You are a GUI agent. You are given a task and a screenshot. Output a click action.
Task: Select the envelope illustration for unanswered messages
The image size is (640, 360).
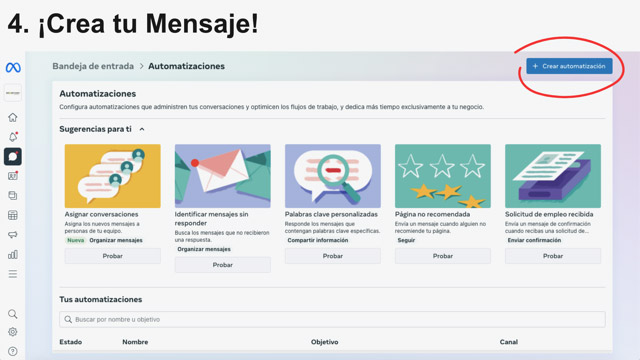click(222, 176)
